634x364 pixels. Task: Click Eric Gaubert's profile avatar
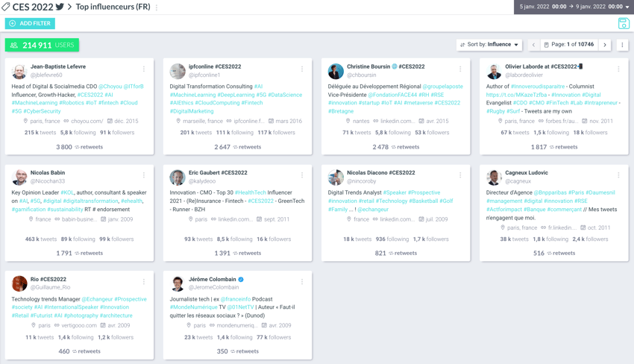pyautogui.click(x=178, y=177)
